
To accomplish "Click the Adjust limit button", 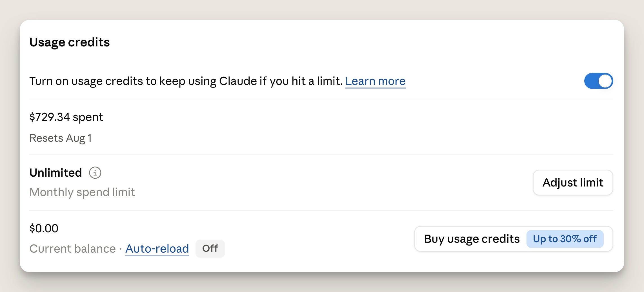I will tap(573, 183).
